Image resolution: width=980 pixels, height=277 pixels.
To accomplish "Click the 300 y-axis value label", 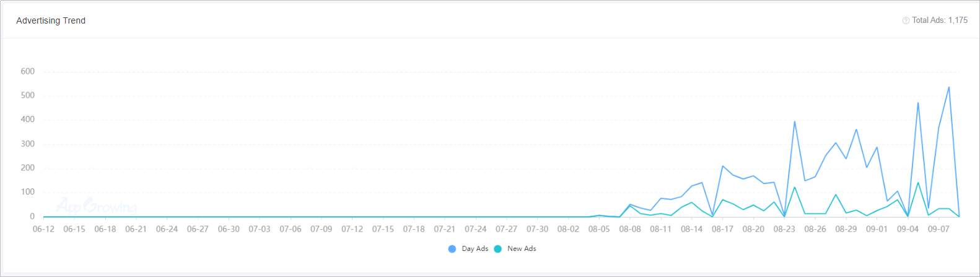I will (27, 144).
